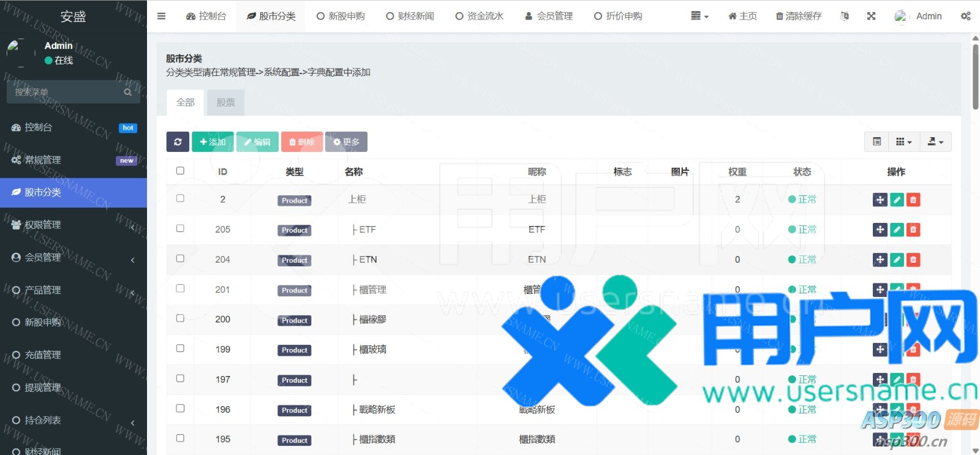Select the checkbox for row ID 205
Image resolution: width=980 pixels, height=455 pixels.
tap(180, 228)
